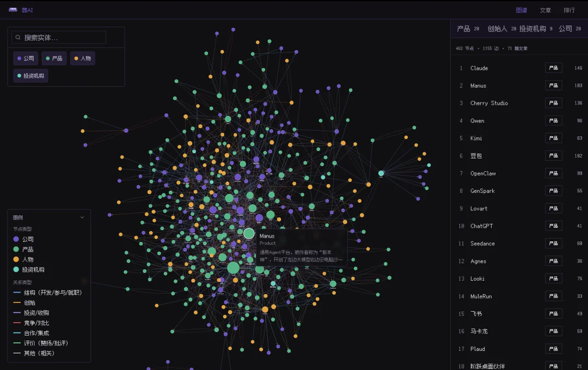Click the teal investor hub node at right
The image size is (588, 370).
(381, 173)
